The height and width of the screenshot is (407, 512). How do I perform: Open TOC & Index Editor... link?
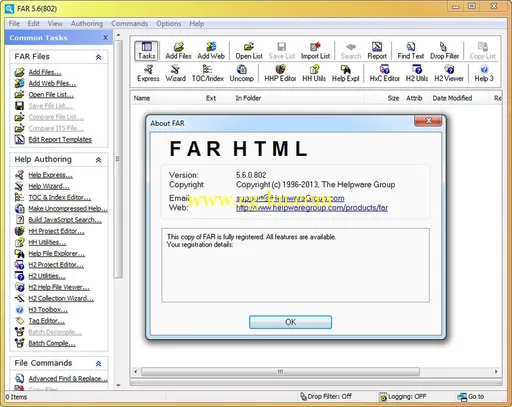click(60, 197)
